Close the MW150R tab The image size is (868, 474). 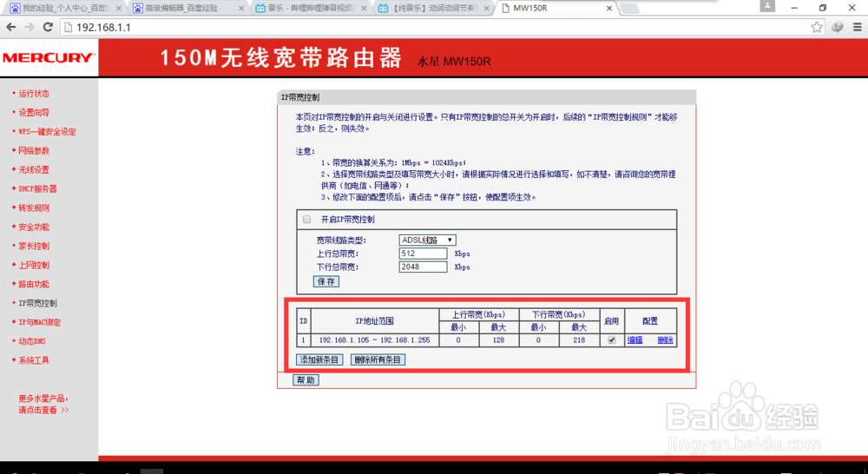(609, 9)
